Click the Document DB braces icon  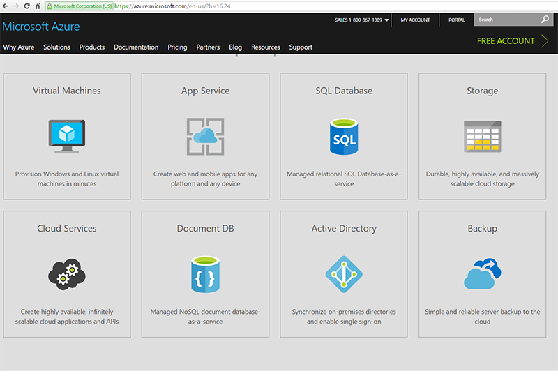pyautogui.click(x=205, y=273)
